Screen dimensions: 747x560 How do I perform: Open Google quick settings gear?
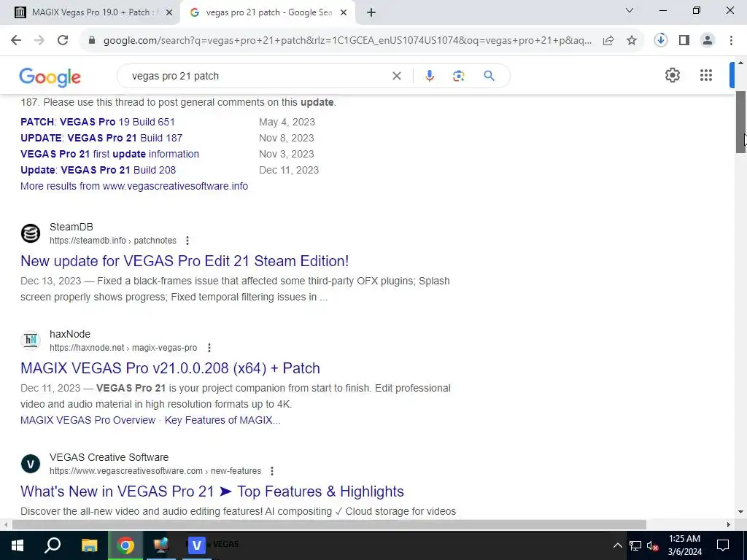(x=672, y=75)
